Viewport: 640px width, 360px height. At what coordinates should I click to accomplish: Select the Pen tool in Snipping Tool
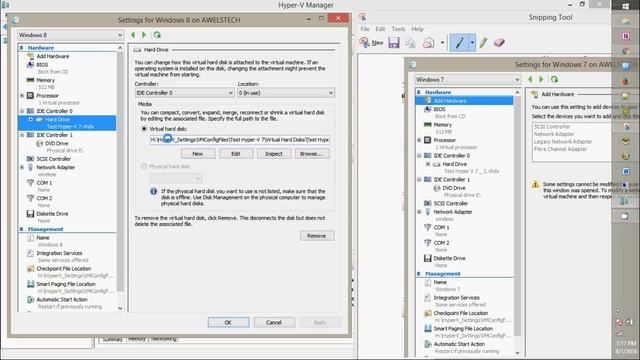[459, 42]
